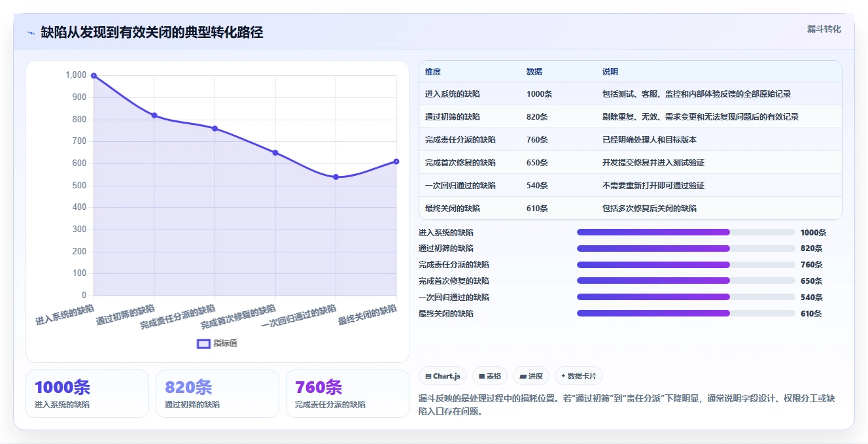Click the 指标值 legend text
The image size is (868, 444).
click(x=225, y=343)
